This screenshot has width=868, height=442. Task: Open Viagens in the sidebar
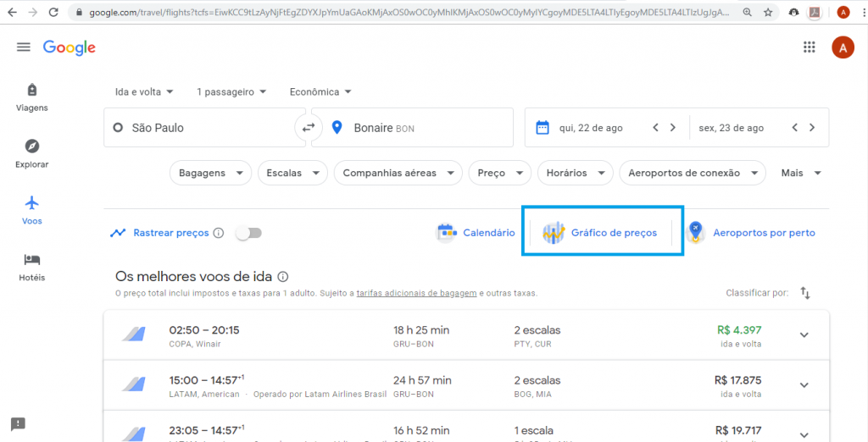coord(32,98)
